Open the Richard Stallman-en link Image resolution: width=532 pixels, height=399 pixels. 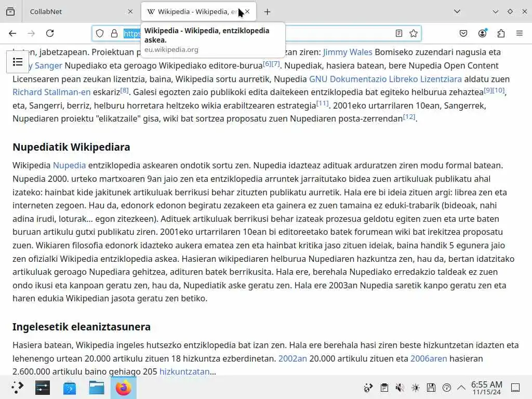[51, 92]
